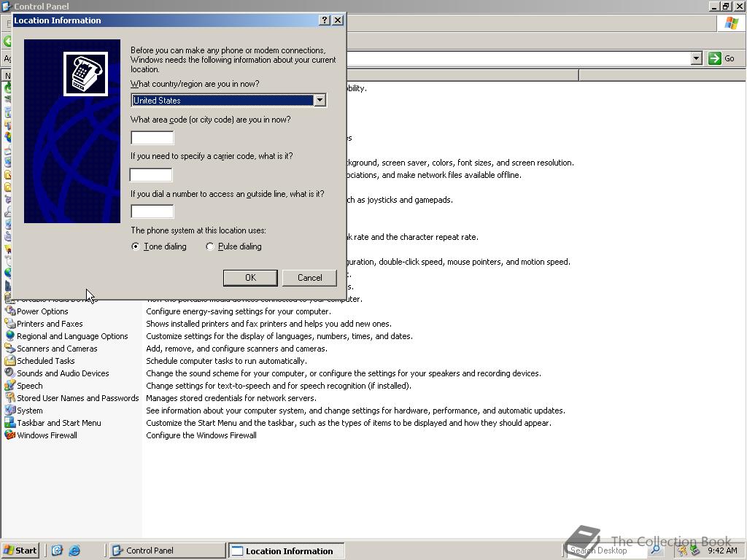Select 'Printers and Faxes' label text

[x=50, y=324]
